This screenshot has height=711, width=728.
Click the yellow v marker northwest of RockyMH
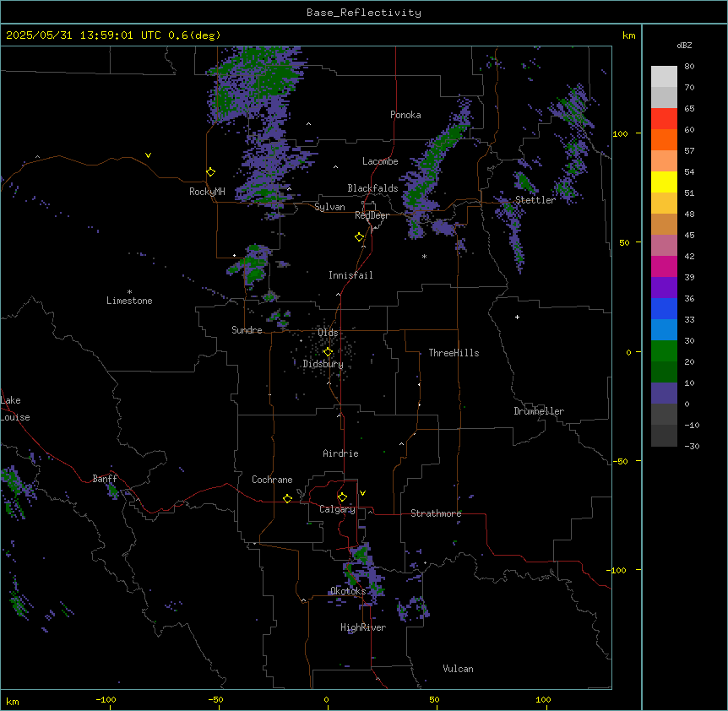(x=148, y=155)
